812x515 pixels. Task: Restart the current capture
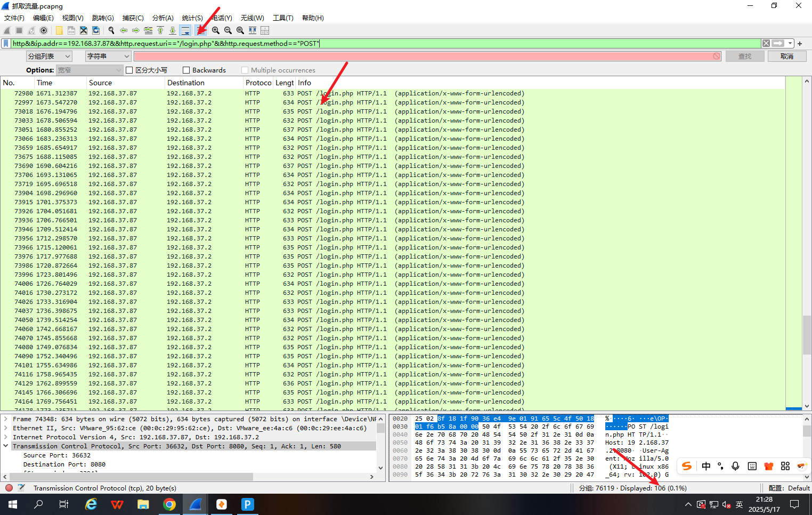coord(31,30)
